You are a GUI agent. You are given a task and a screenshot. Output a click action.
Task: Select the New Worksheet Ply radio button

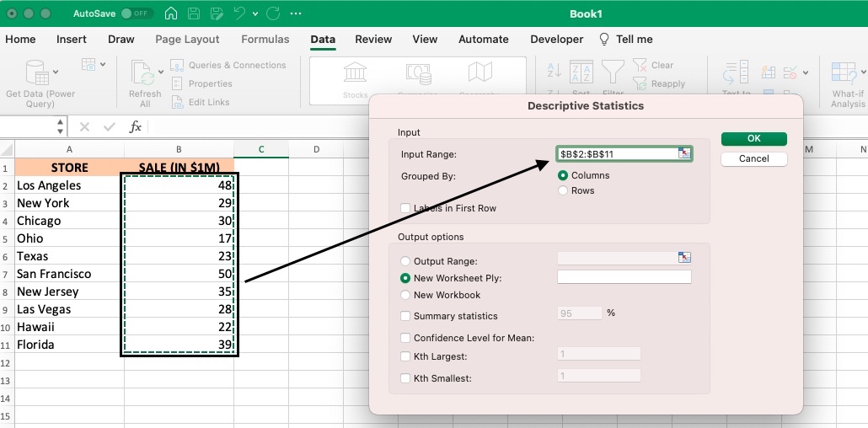coord(405,278)
